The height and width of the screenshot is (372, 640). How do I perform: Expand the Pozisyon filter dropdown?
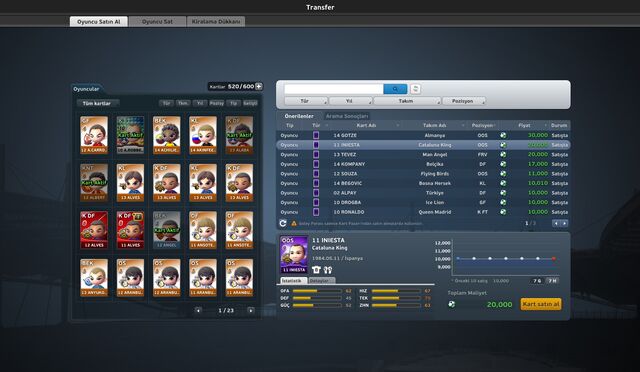pyautogui.click(x=464, y=101)
